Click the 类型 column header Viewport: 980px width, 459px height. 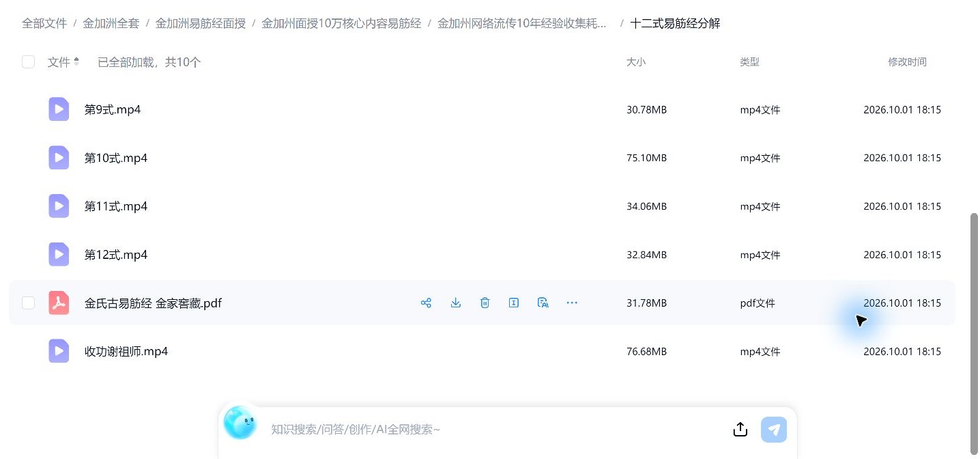click(749, 61)
